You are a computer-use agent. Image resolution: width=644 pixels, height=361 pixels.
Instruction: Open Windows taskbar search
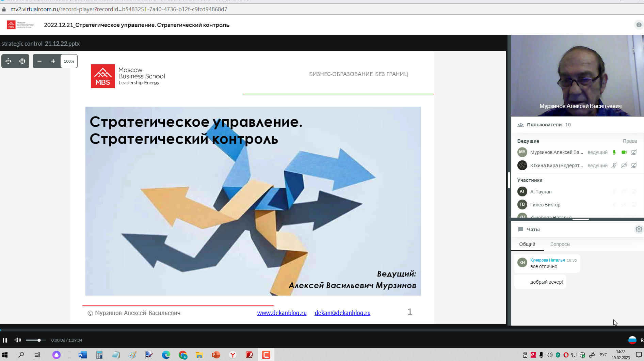click(21, 355)
